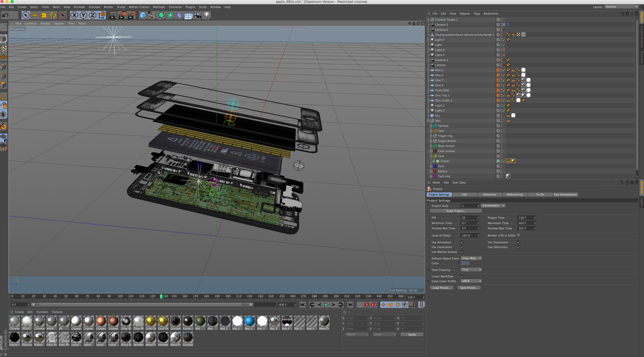Open the Centimeters unit dropdown

tap(493, 206)
